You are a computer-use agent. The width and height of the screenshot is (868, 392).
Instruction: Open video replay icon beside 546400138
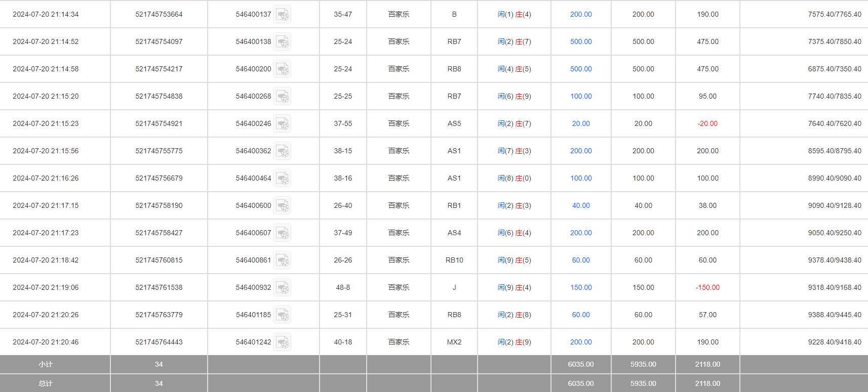pyautogui.click(x=282, y=42)
